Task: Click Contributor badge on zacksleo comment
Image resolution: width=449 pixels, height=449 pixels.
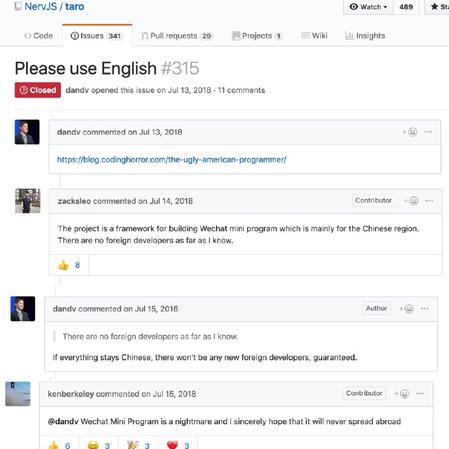Action: [x=373, y=200]
